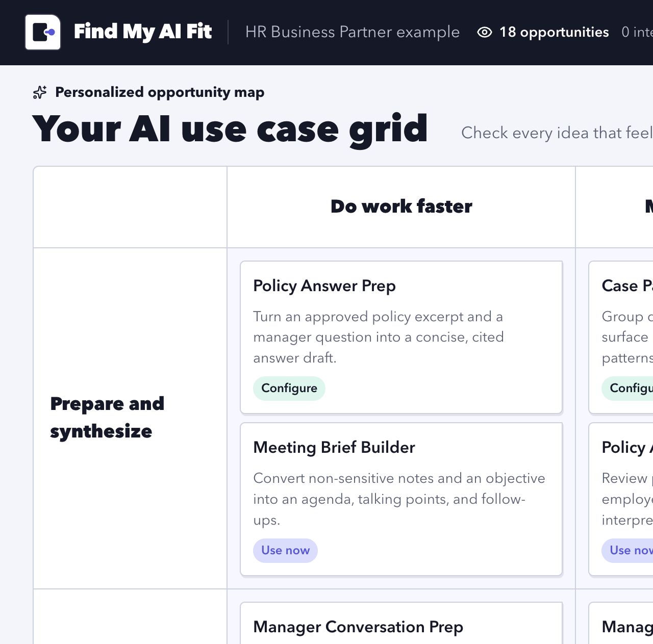Click the Personalized opportunity map label
The image size is (653, 644).
160,92
